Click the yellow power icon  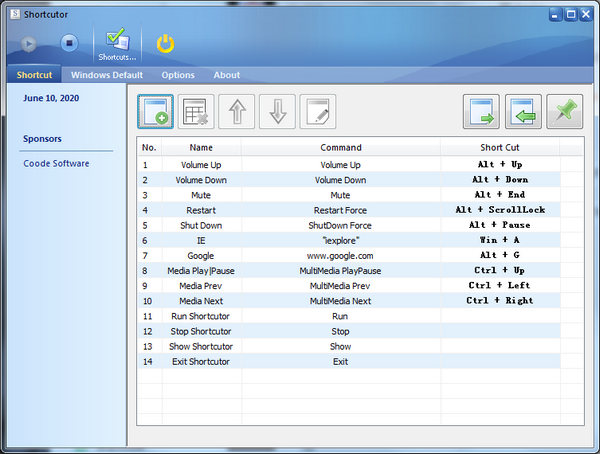coord(166,43)
